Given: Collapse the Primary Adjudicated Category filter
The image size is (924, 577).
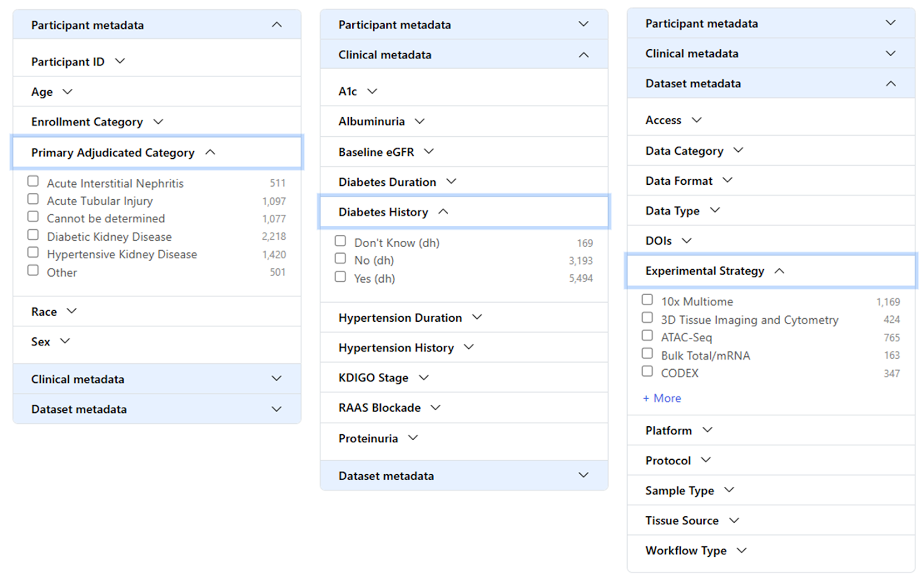Looking at the screenshot, I should pos(157,152).
